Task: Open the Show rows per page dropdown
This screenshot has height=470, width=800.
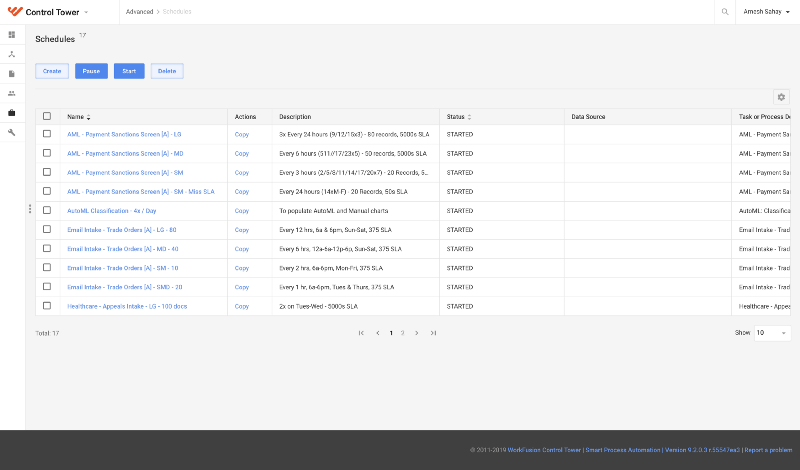Action: pyautogui.click(x=772, y=333)
